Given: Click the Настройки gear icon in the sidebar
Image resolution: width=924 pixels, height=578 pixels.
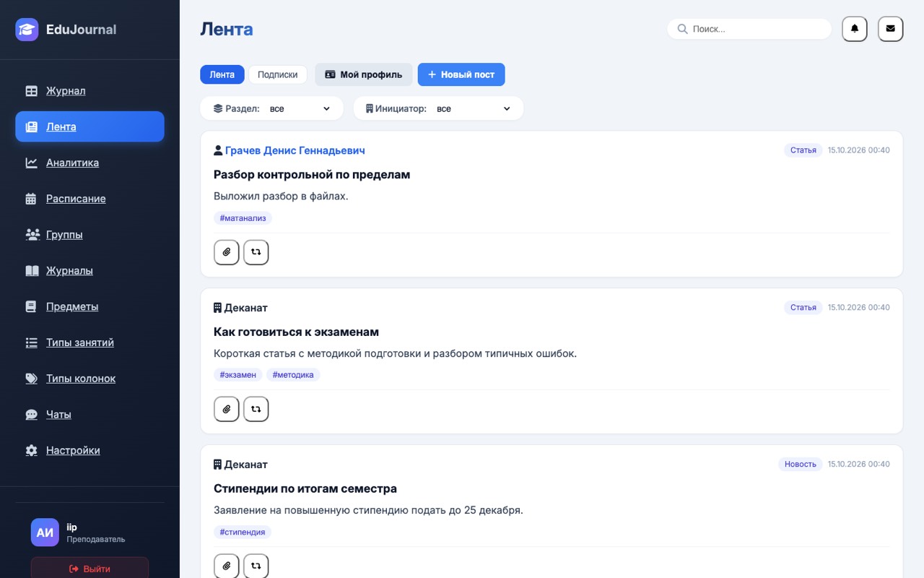Looking at the screenshot, I should (x=31, y=450).
